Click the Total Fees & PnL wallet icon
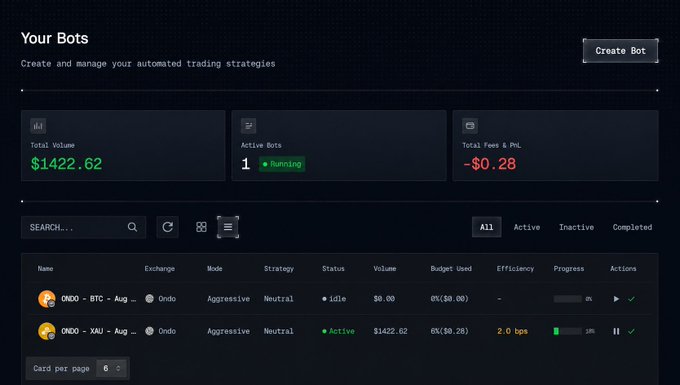This screenshot has width=680, height=385. point(470,126)
